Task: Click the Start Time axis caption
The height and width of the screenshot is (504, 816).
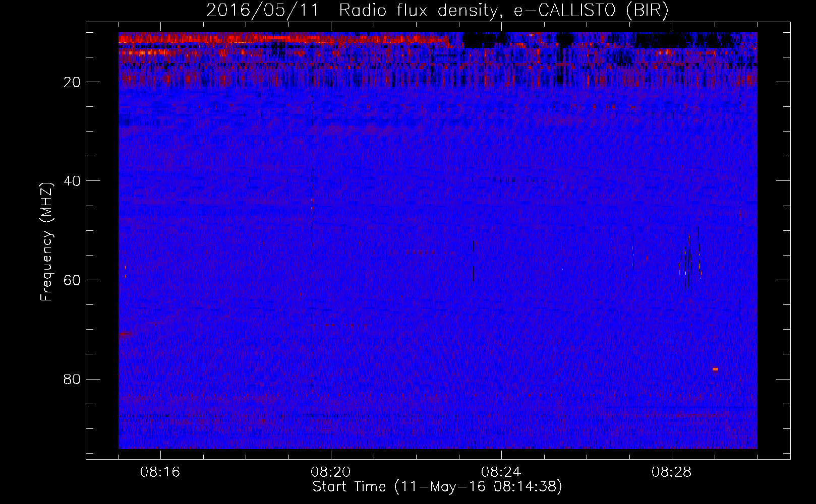Action: tap(437, 486)
